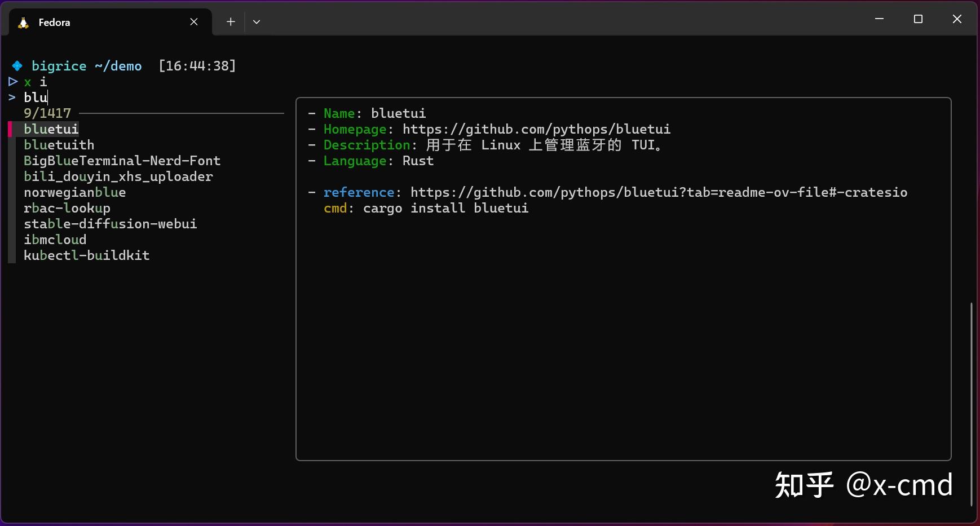This screenshot has width=980, height=526.
Task: Click the search input showing blu
Action: (36, 97)
